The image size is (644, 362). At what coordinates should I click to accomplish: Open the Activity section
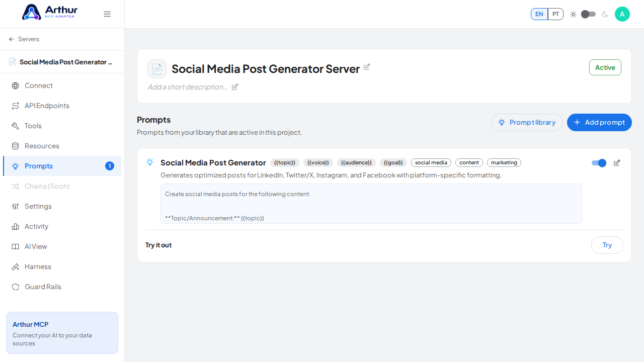click(62, 226)
